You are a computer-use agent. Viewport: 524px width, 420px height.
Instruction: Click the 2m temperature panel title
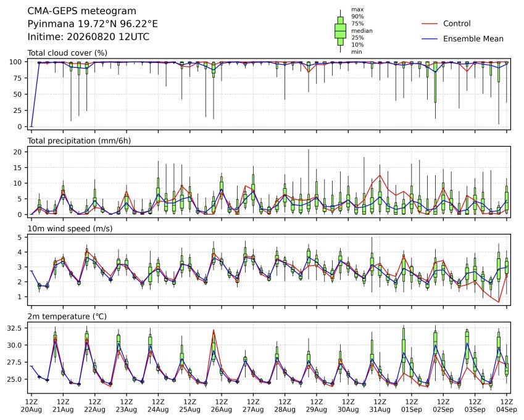[67, 316]
